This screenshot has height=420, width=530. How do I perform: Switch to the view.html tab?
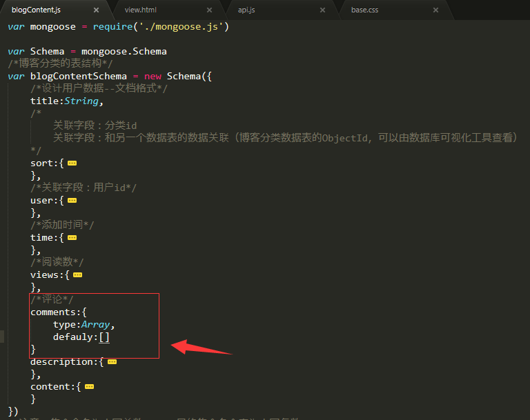pyautogui.click(x=140, y=10)
